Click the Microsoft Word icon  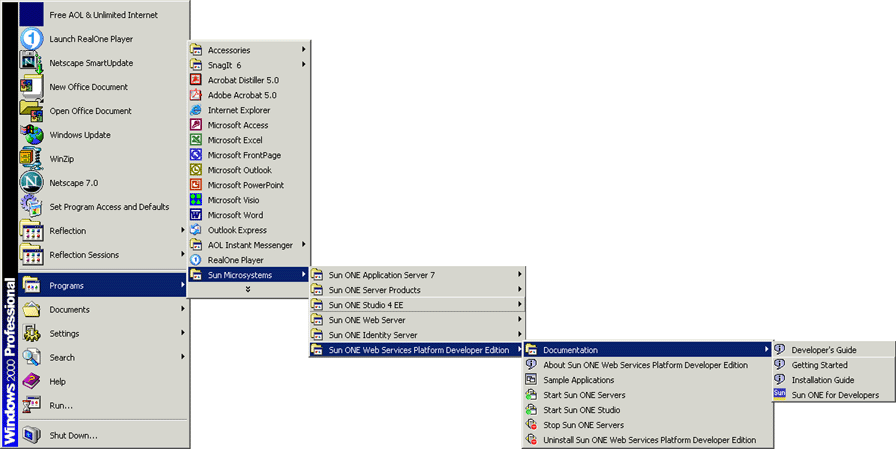click(196, 215)
